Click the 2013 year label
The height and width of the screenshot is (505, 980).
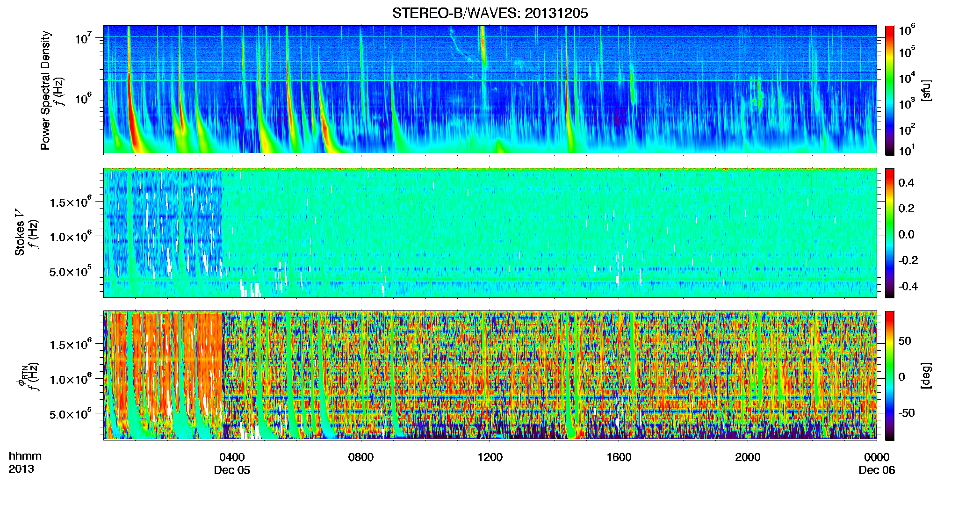[21, 469]
